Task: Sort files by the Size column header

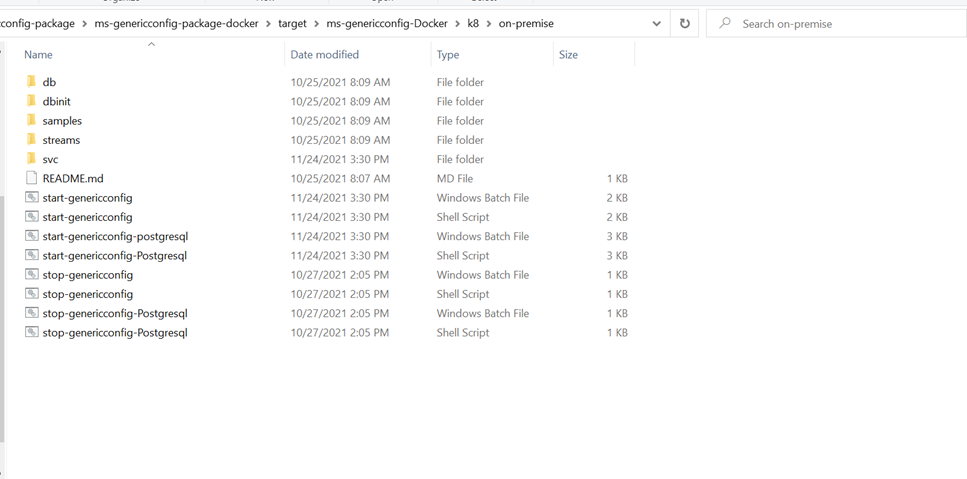Action: coord(568,55)
